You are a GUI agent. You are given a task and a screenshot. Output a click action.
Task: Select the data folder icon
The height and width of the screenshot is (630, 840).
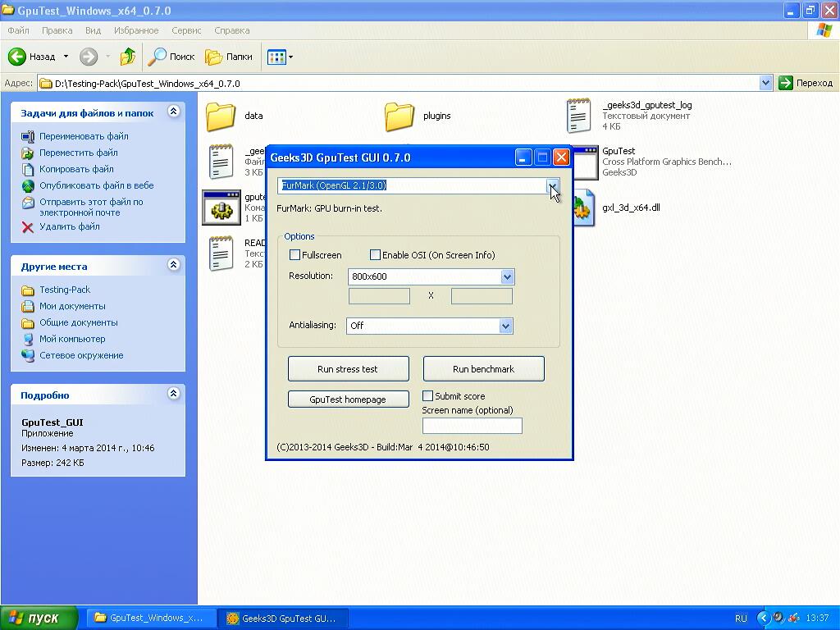(221, 116)
